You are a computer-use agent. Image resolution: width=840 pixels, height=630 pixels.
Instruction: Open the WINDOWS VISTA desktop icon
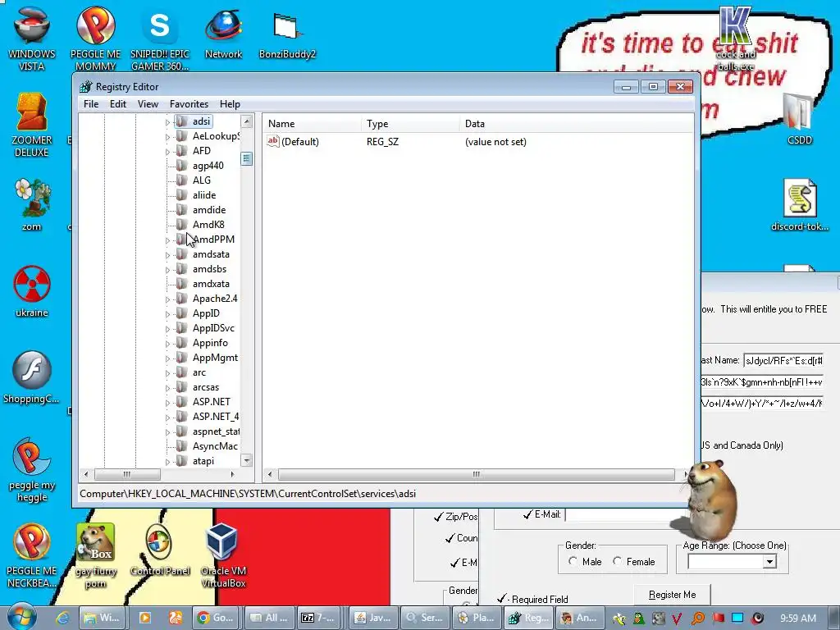[32, 38]
